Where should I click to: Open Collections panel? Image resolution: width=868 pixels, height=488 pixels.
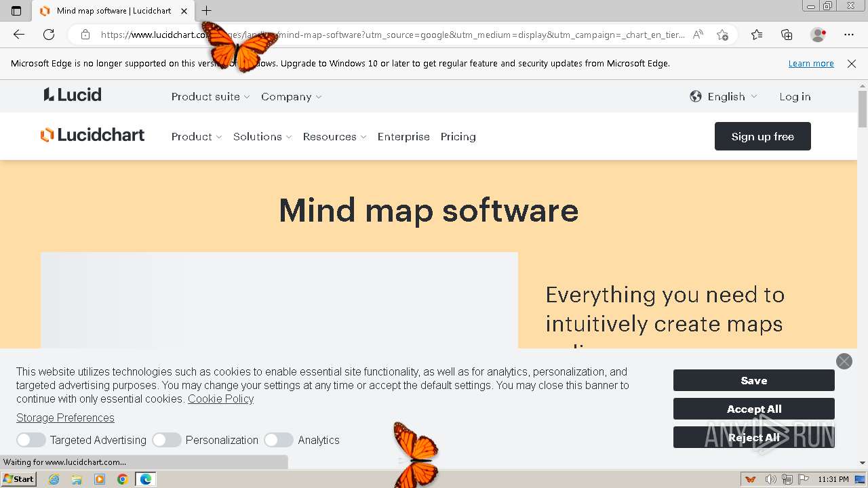click(787, 35)
